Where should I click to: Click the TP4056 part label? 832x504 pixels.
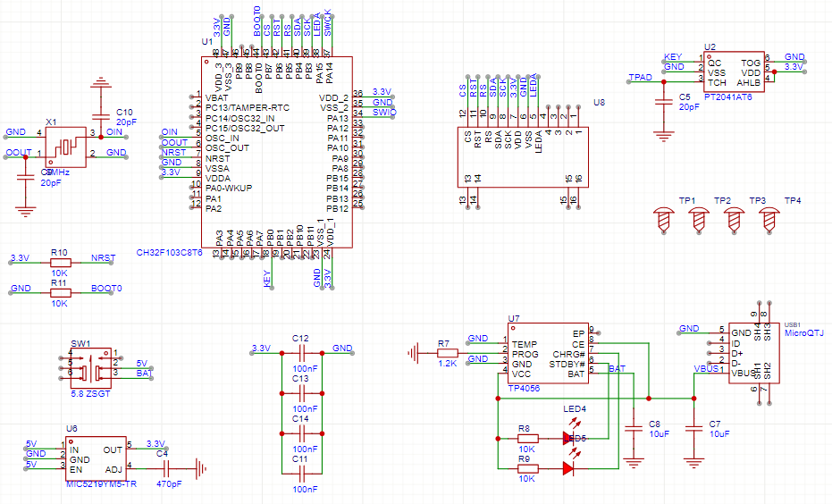(524, 389)
